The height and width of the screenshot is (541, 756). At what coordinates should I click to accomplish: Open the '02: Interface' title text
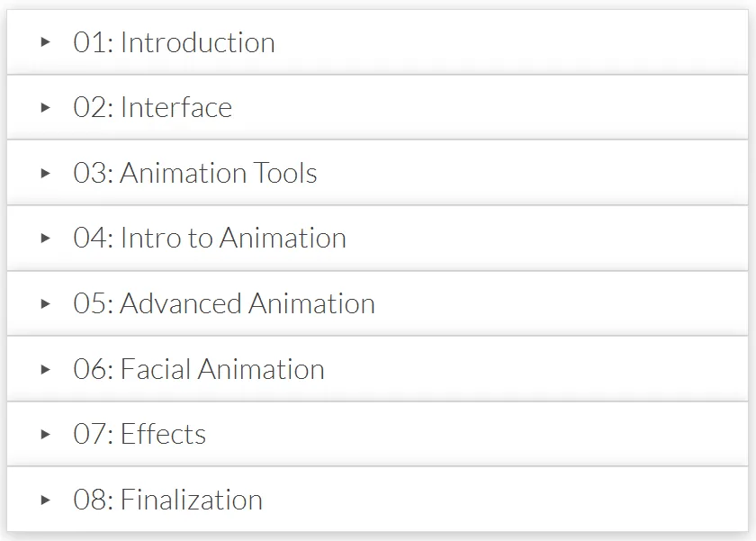[x=152, y=107]
